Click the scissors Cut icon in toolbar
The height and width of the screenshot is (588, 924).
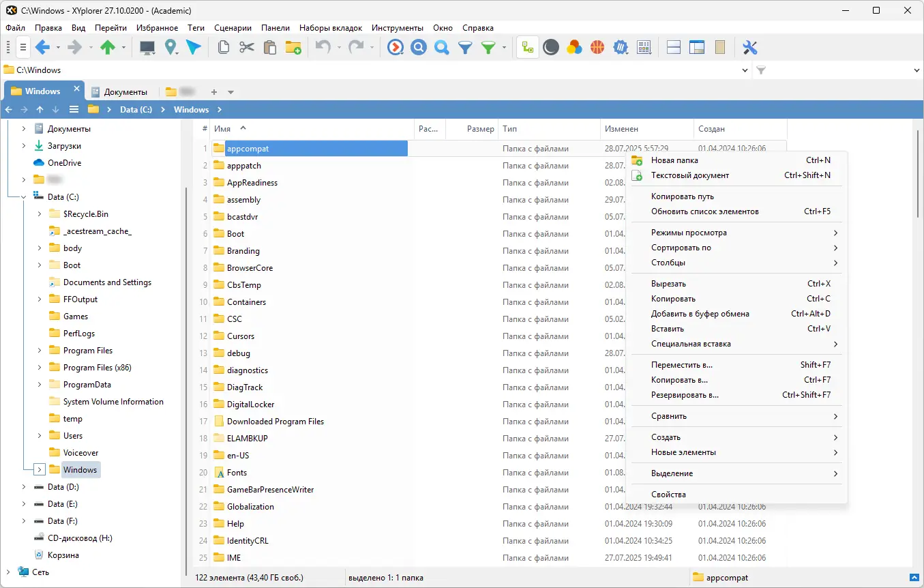point(247,47)
